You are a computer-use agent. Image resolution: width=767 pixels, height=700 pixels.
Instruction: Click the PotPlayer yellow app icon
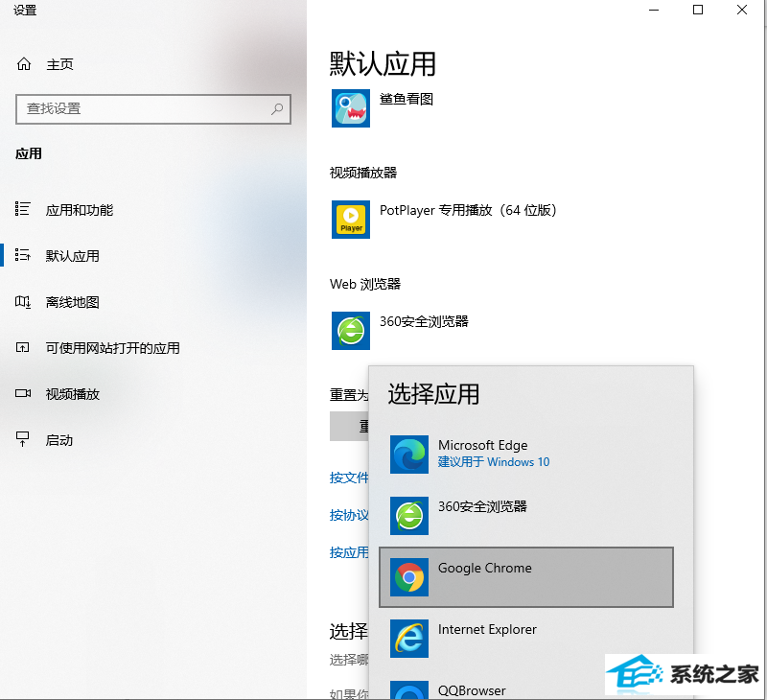351,220
